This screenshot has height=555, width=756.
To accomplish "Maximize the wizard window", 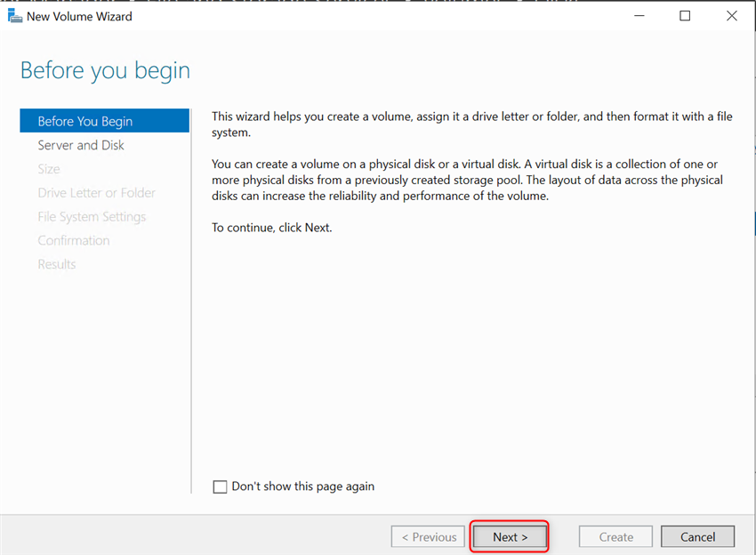I will coord(685,15).
